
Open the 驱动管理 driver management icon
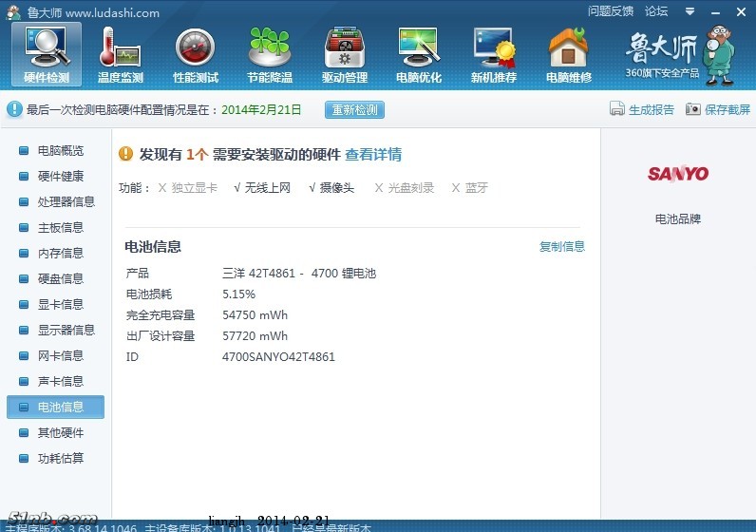point(345,54)
